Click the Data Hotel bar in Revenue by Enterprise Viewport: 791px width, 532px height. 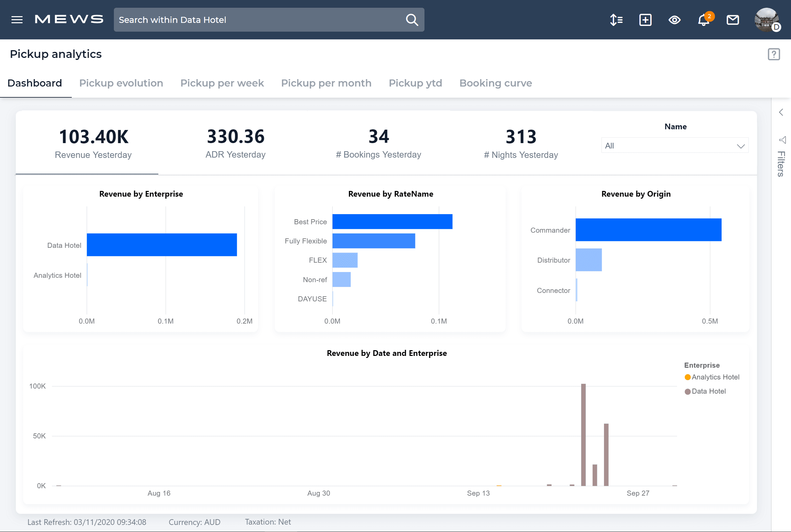(162, 245)
